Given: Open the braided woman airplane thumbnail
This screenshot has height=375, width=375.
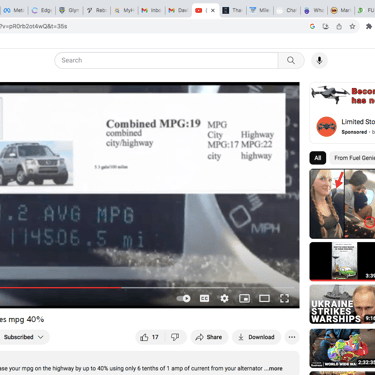Looking at the screenshot, I should click(x=342, y=203).
